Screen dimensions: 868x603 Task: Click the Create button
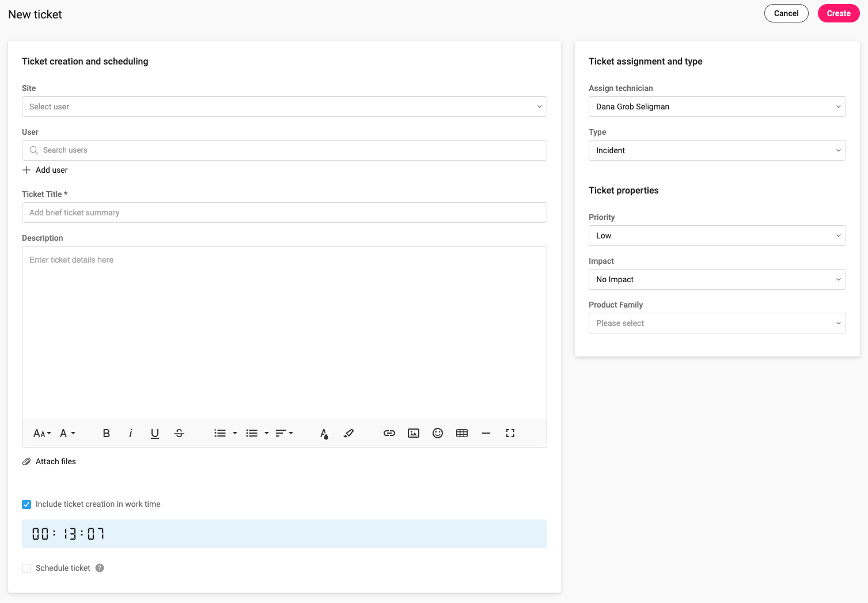(839, 13)
